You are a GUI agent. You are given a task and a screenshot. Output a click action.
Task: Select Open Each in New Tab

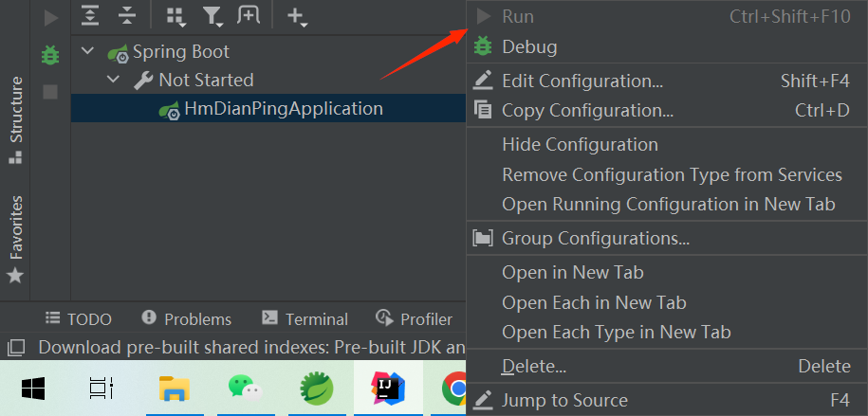coord(667,302)
